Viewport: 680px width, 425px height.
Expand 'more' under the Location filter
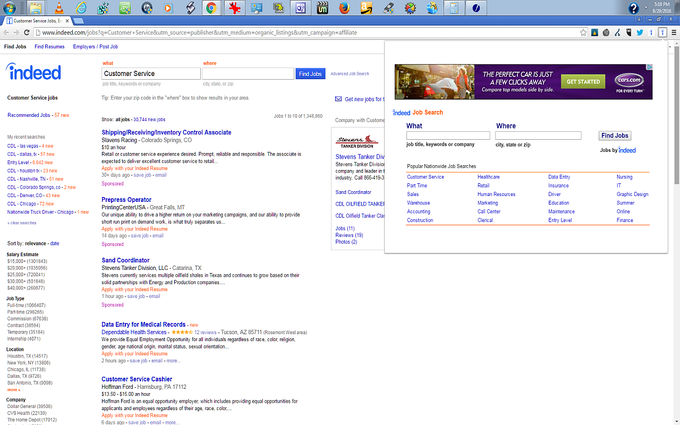[x=13, y=389]
